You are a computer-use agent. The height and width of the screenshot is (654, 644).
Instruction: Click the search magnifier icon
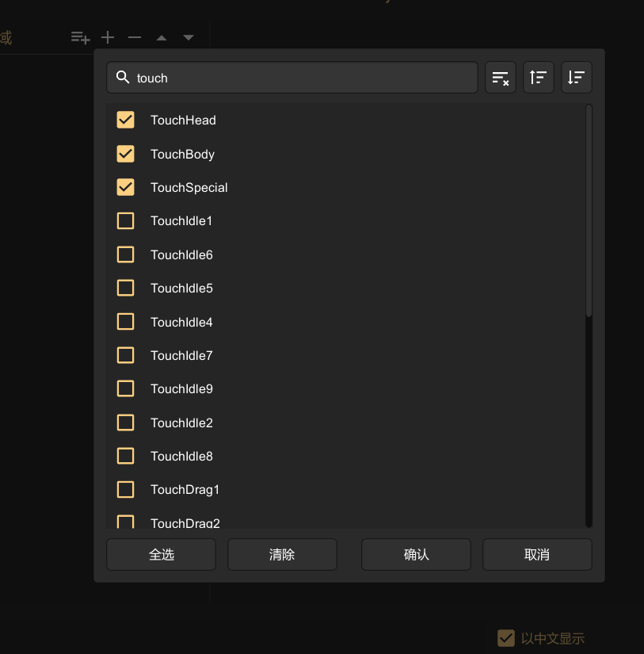point(123,78)
